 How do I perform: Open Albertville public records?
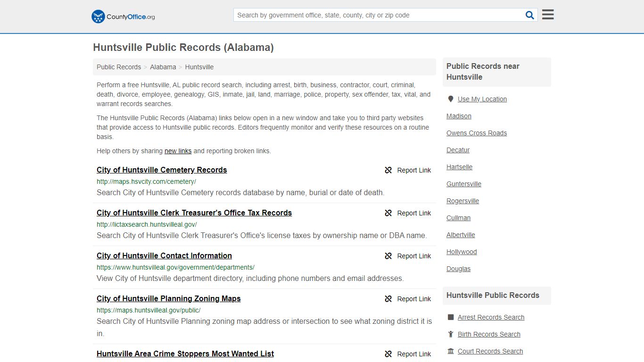click(461, 235)
